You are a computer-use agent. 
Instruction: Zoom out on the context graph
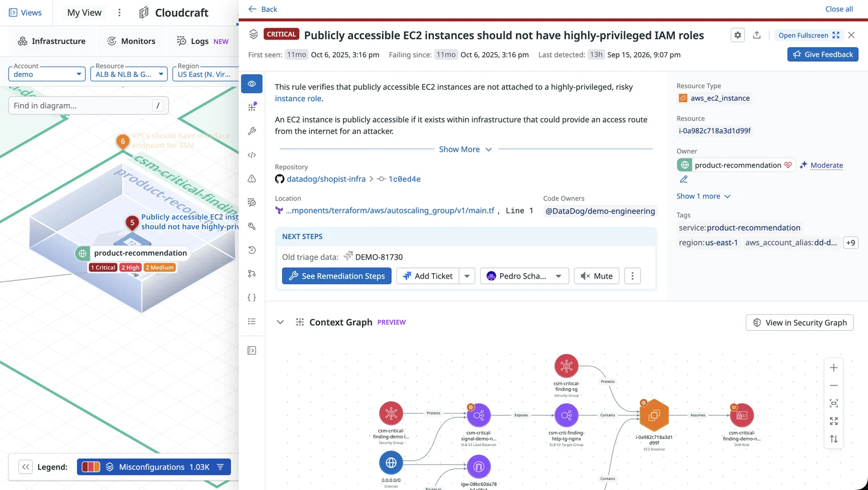(x=834, y=385)
